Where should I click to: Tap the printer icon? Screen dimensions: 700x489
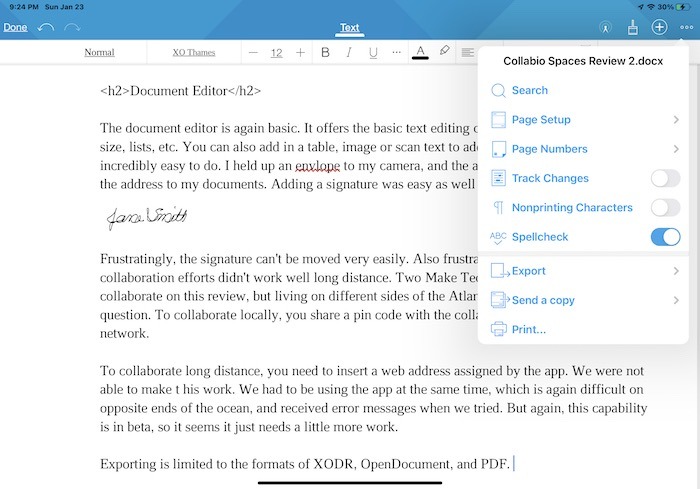pos(499,330)
